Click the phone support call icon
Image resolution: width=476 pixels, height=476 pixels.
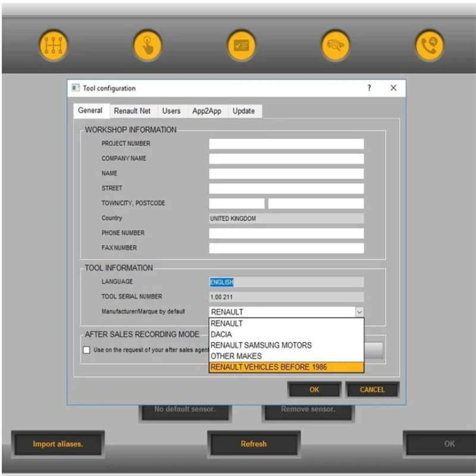(429, 45)
